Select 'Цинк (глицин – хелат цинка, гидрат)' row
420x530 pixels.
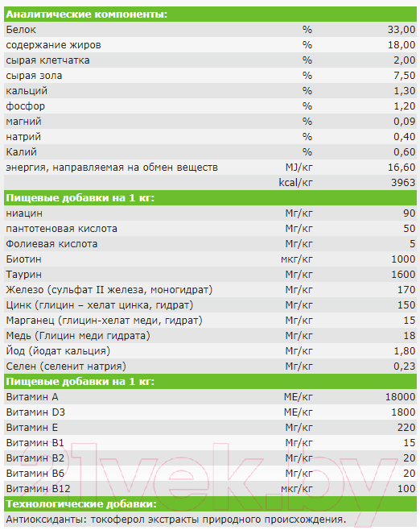[x=210, y=305]
